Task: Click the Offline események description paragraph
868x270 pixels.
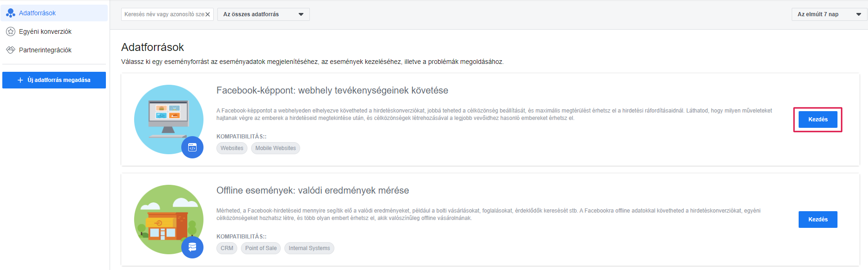Action: point(488,214)
